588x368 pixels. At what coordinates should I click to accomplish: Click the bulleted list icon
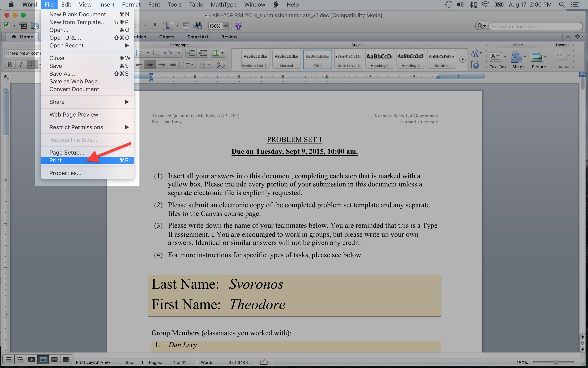(x=139, y=53)
